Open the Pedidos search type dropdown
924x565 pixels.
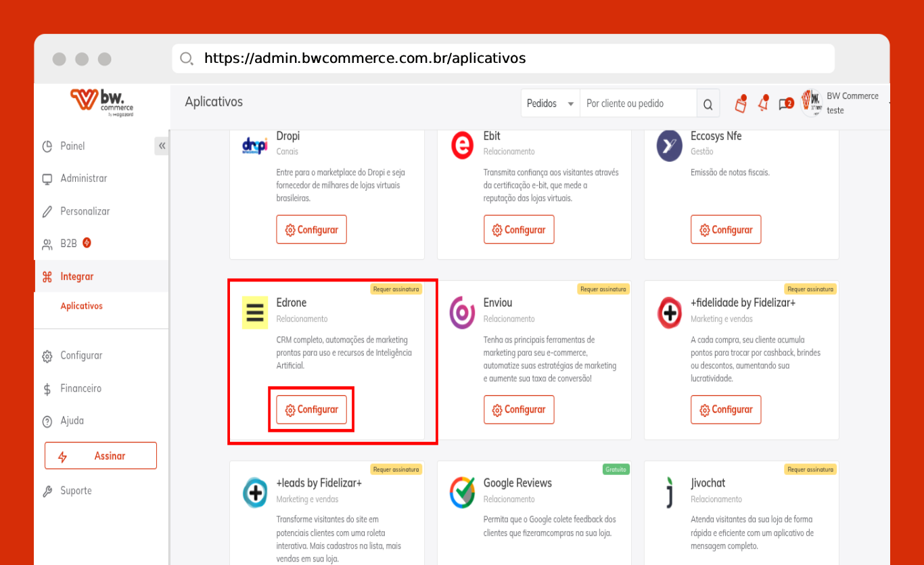(550, 104)
